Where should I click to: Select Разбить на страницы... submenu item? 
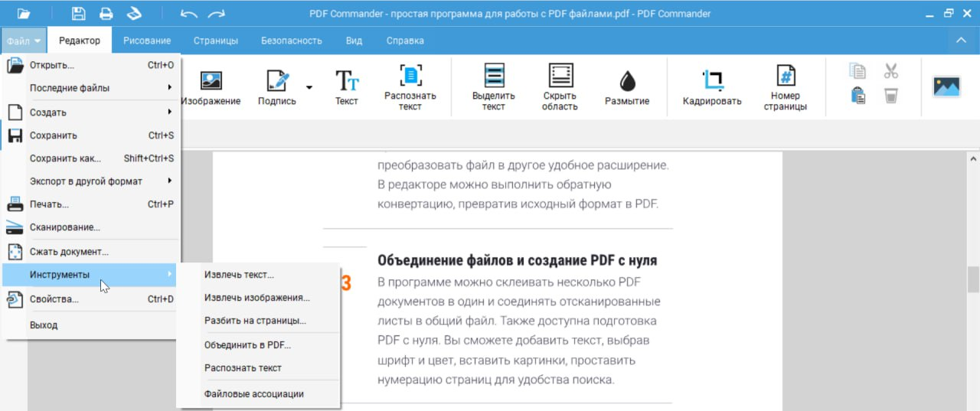click(258, 321)
